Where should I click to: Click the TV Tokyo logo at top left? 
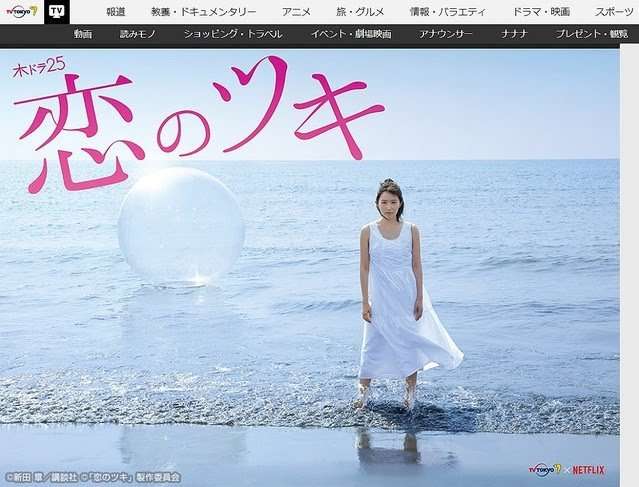pos(20,11)
